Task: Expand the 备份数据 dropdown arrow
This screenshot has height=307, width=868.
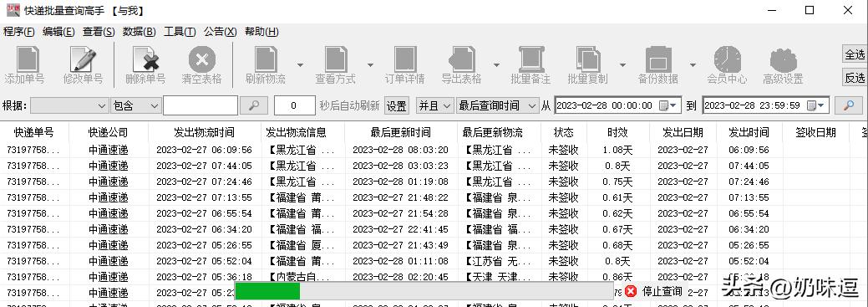Action: pos(693,65)
